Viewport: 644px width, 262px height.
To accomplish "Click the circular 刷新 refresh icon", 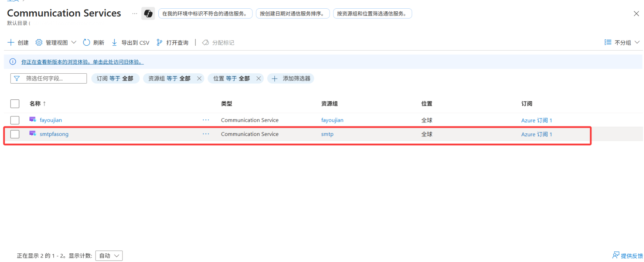I will pyautogui.click(x=87, y=42).
